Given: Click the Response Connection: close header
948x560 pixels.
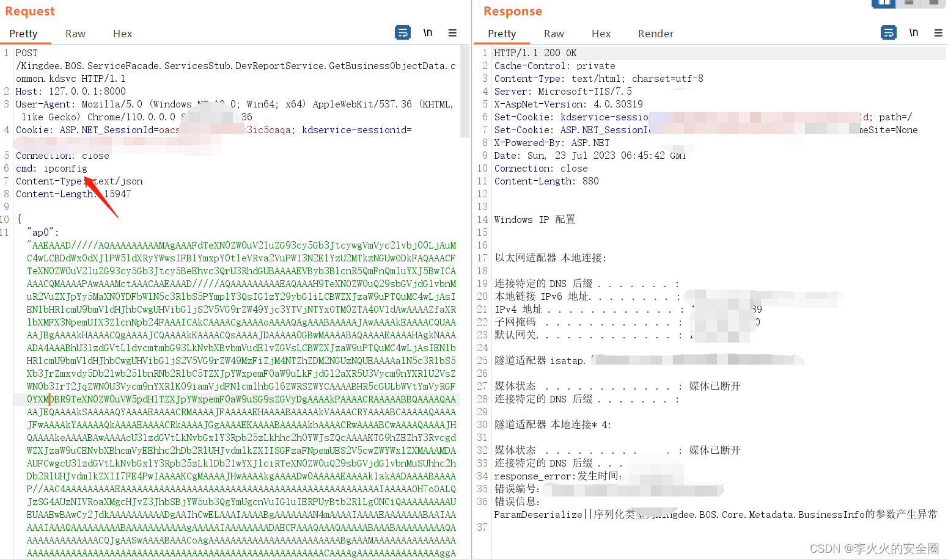Looking at the screenshot, I should pyautogui.click(x=541, y=169).
